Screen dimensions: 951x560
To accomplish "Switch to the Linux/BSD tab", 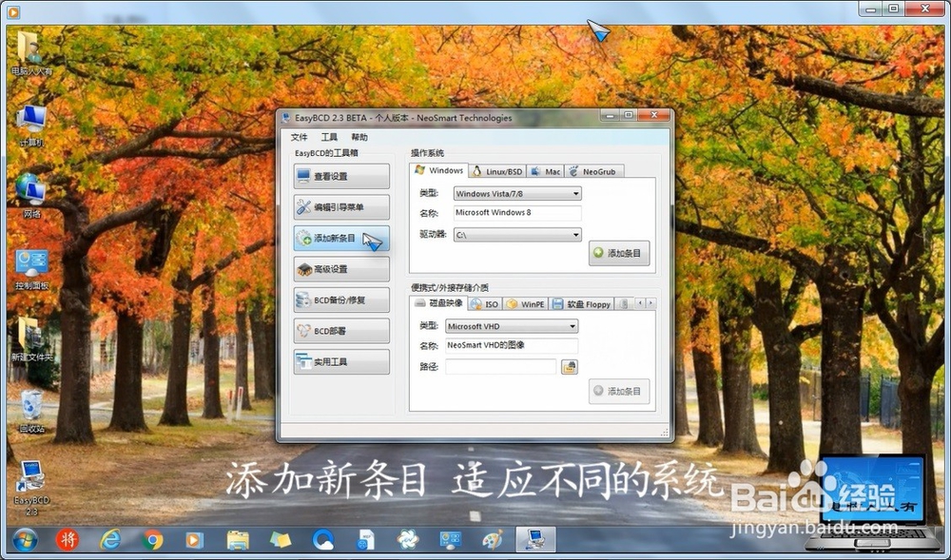I will tap(497, 171).
